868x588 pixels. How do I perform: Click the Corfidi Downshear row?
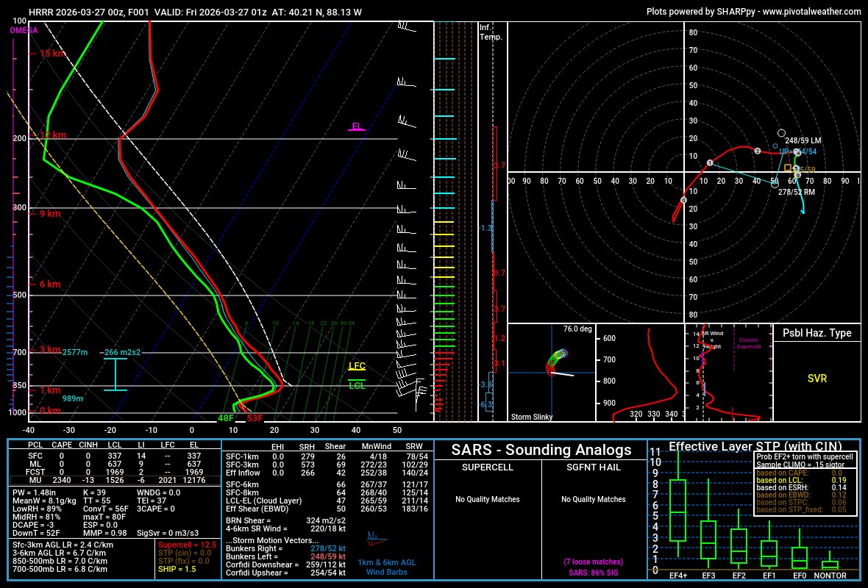(285, 564)
